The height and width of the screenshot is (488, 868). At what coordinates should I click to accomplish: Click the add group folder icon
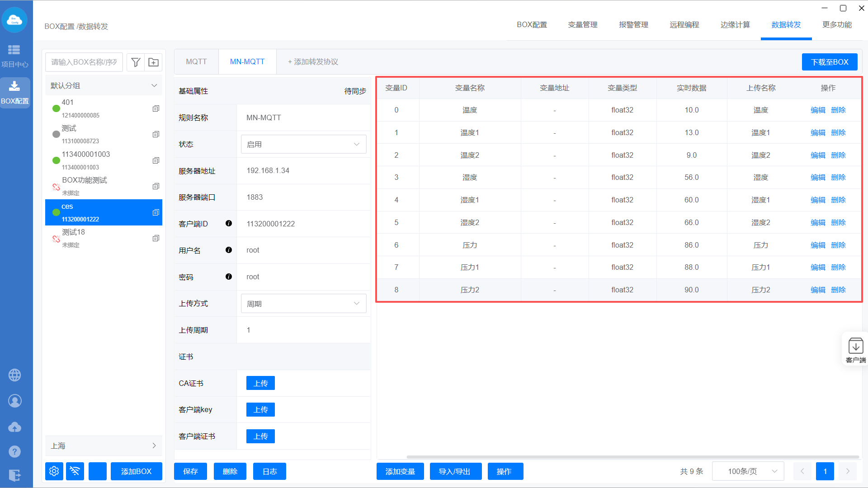(153, 62)
